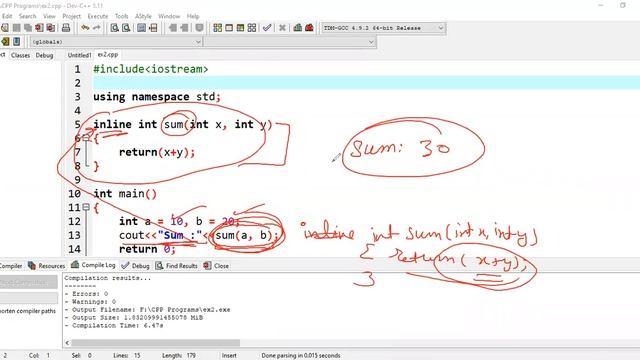
Task: Collapse the main() fold at line 11
Action: (x=86, y=207)
